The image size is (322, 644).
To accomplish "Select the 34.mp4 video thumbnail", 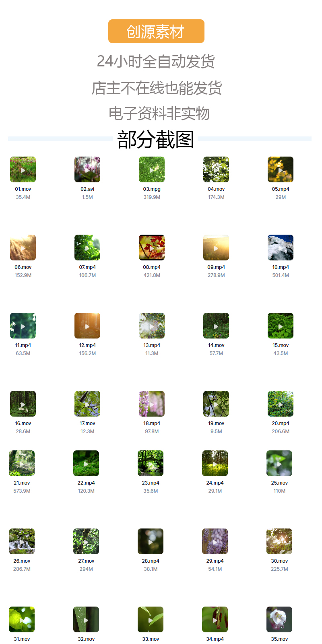I will [x=215, y=619].
